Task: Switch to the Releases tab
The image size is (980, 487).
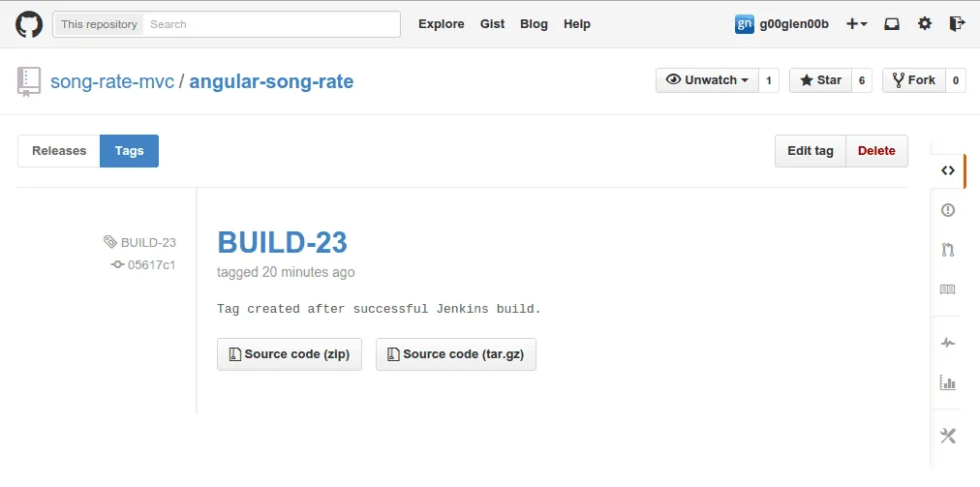Action: click(59, 151)
